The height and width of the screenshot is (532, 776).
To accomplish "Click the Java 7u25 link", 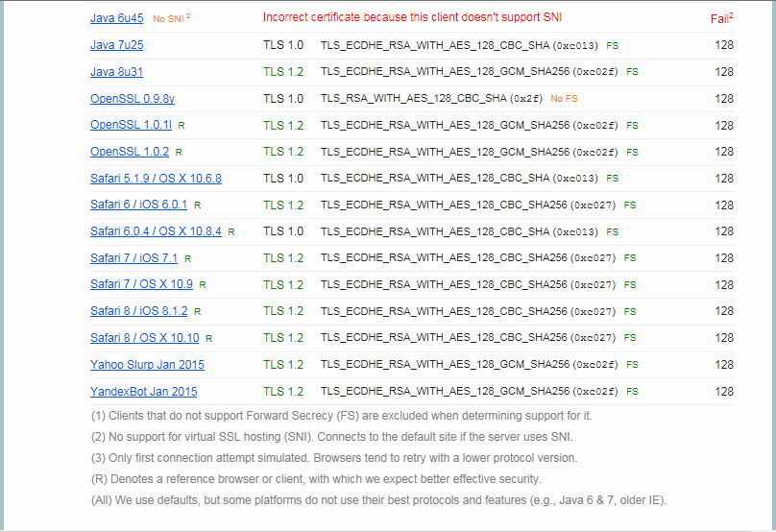I will [116, 45].
